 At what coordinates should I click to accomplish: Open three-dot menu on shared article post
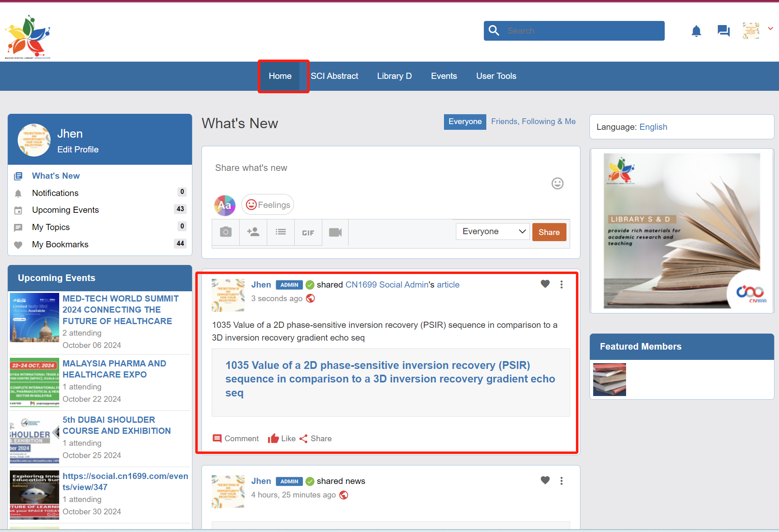[562, 284]
